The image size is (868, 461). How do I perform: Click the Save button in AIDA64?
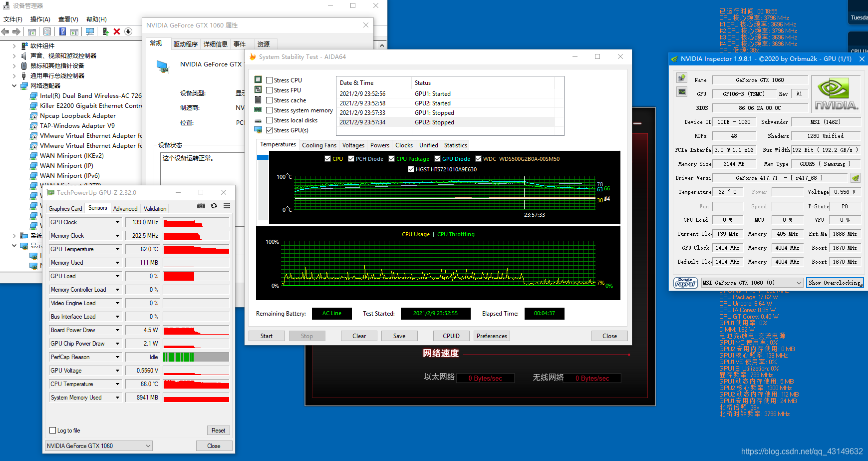[399, 336]
